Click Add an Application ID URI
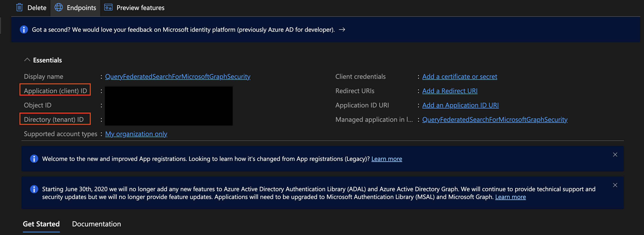The height and width of the screenshot is (235, 644). (x=460, y=105)
